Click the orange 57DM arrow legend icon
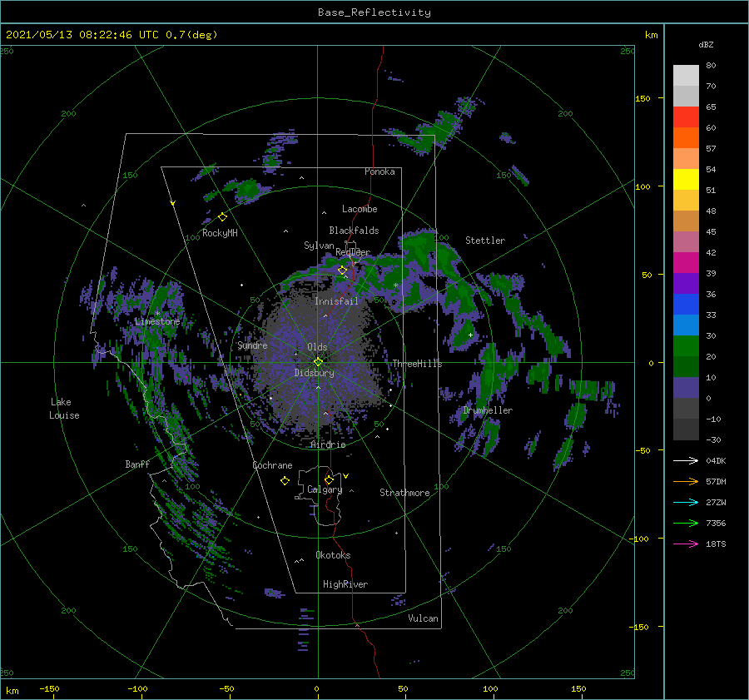 (x=686, y=482)
